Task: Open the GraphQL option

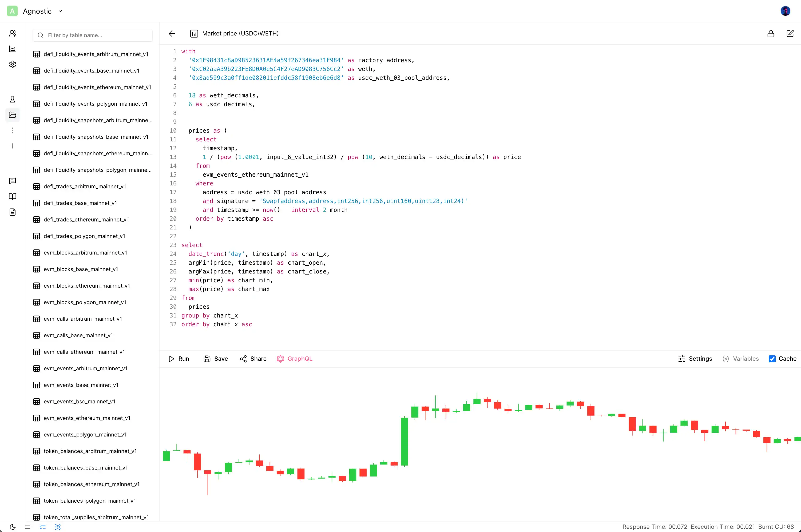Action: 295,359
